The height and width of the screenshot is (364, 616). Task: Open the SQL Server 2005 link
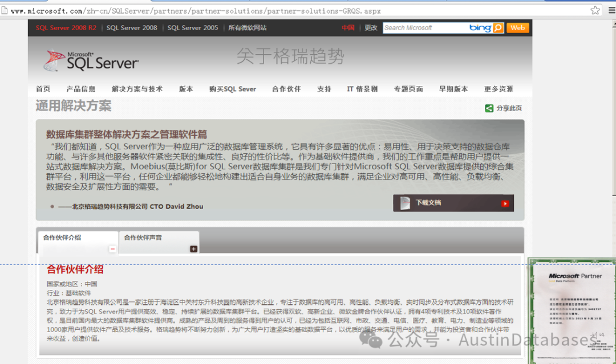coord(193,28)
